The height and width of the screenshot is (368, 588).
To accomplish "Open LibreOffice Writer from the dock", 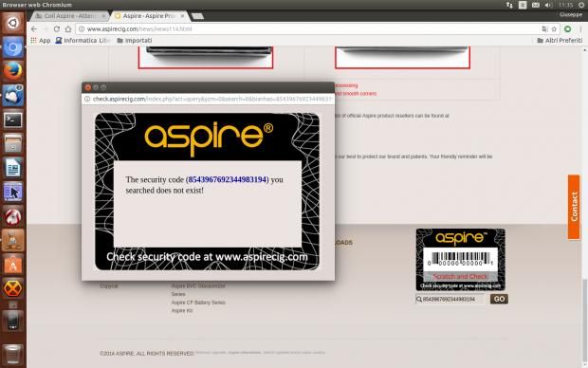I will point(12,168).
